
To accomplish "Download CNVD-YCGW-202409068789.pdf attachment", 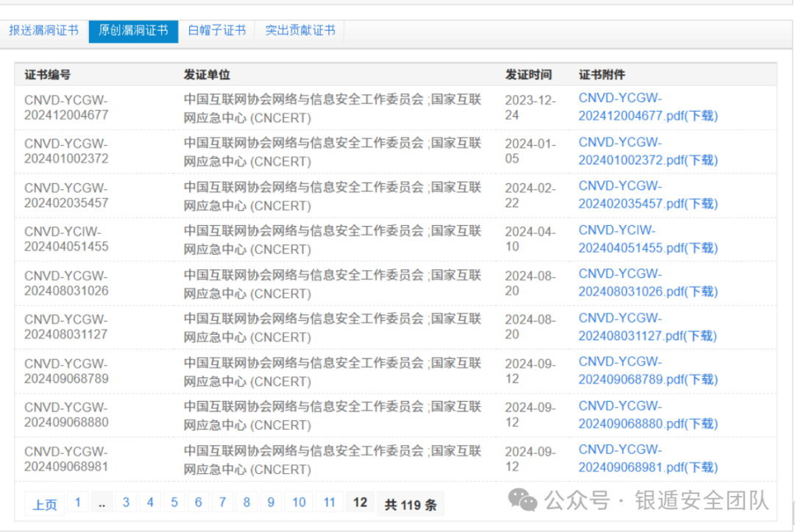I will click(648, 370).
